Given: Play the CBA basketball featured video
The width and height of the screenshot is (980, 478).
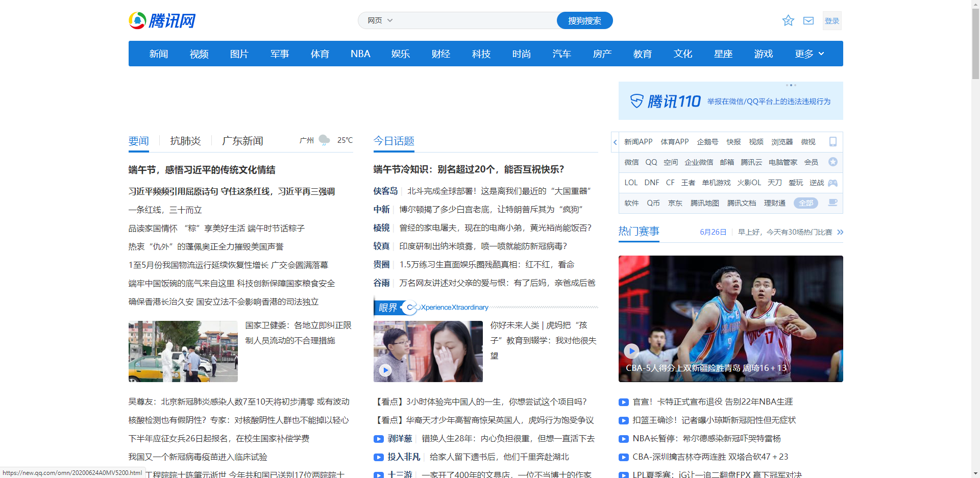Looking at the screenshot, I should [631, 350].
